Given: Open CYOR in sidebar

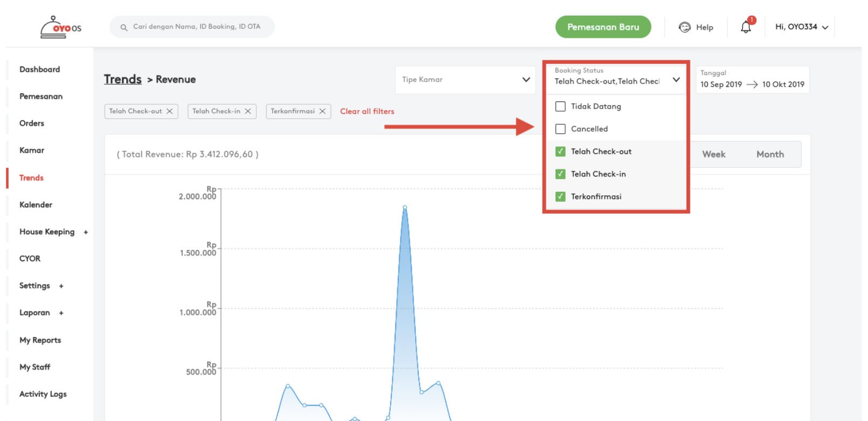Looking at the screenshot, I should [30, 259].
